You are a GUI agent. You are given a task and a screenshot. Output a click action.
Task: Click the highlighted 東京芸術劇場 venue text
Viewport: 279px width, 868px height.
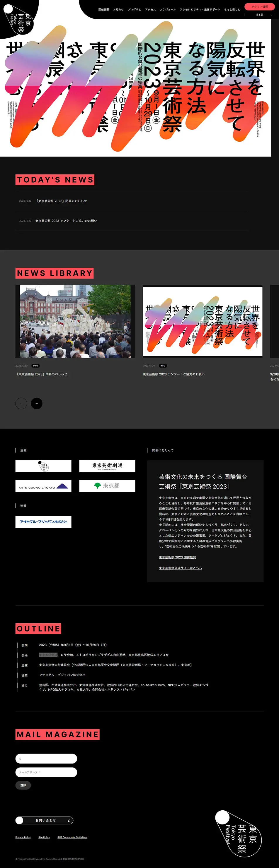tap(48, 655)
